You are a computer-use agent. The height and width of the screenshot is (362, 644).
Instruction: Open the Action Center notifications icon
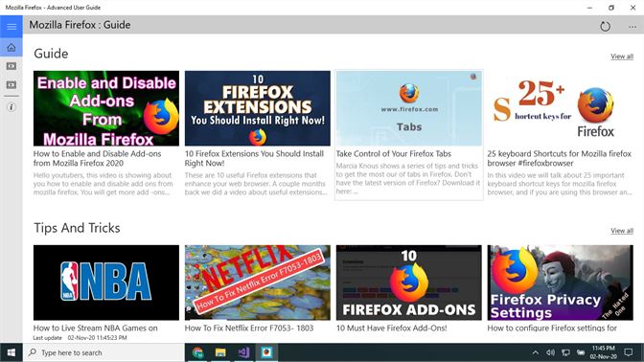[629, 352]
